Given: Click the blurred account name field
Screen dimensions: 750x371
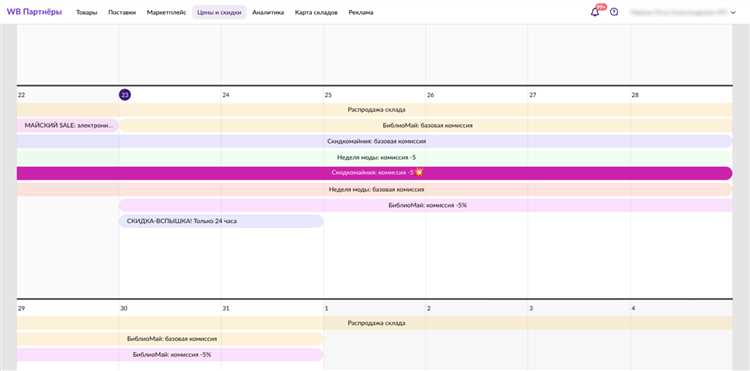Looking at the screenshot, I should click(x=679, y=13).
